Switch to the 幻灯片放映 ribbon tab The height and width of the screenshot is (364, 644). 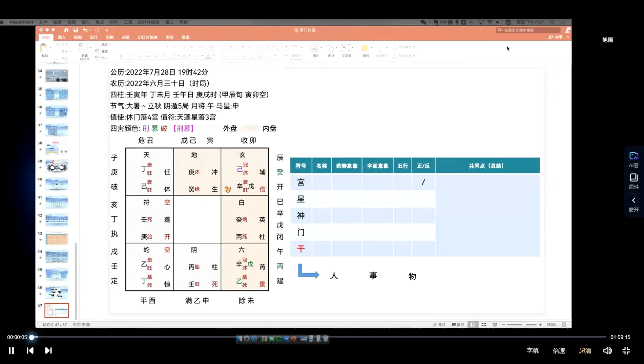coord(147,38)
